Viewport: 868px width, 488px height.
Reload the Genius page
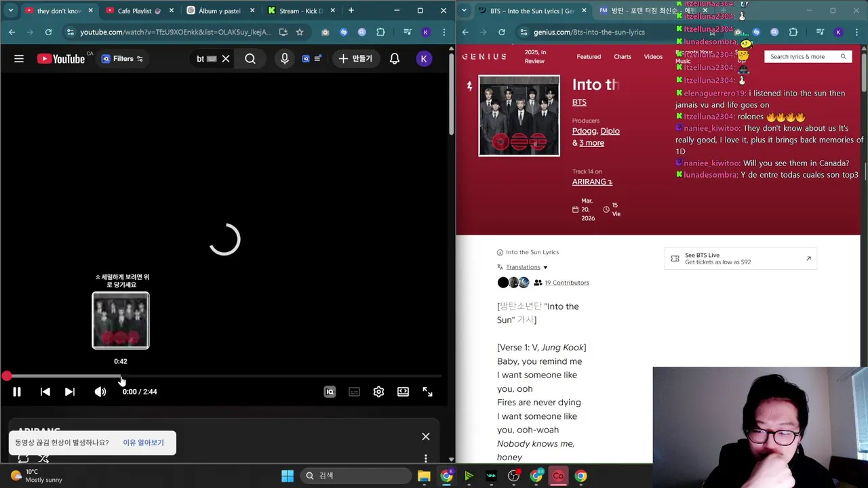click(501, 32)
